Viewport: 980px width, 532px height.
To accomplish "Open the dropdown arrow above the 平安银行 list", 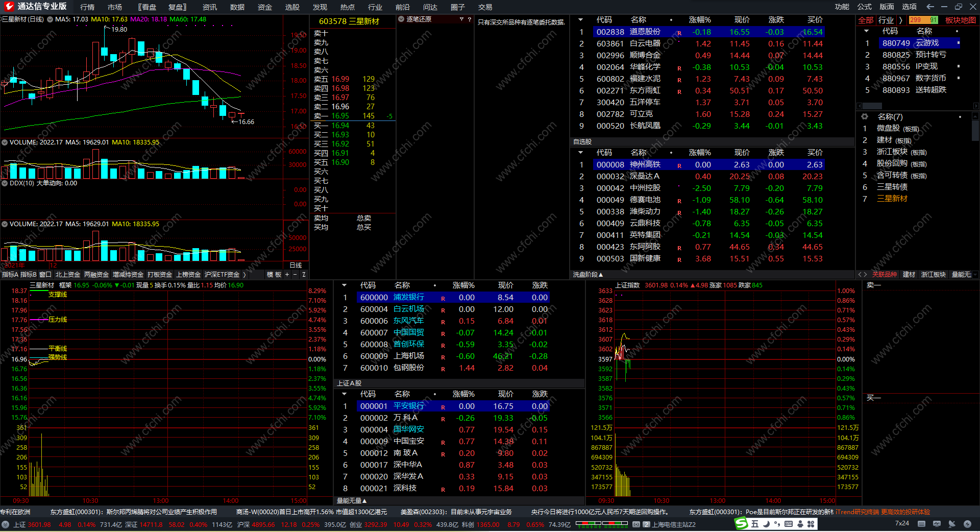I will (345, 394).
